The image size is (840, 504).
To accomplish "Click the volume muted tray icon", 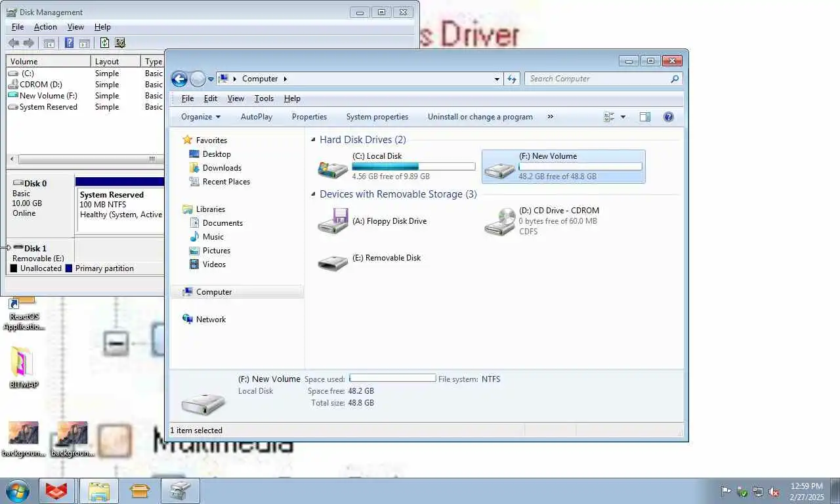I will point(774,492).
